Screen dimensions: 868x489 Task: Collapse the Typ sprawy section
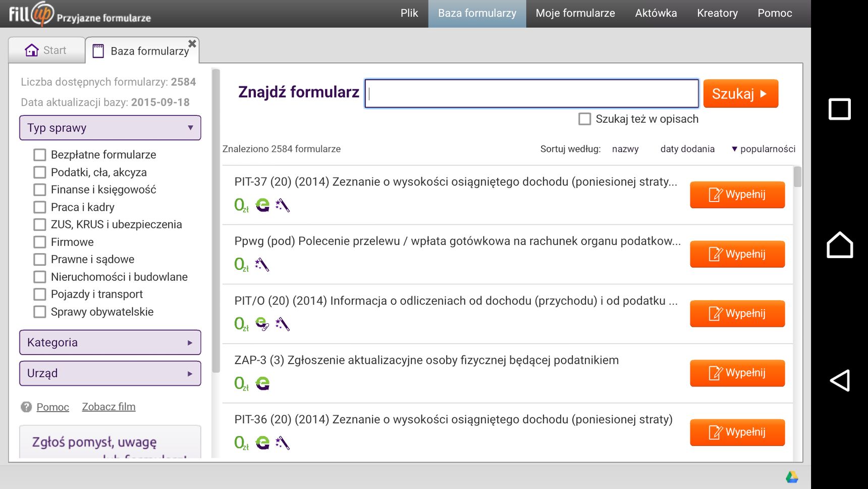(x=110, y=128)
